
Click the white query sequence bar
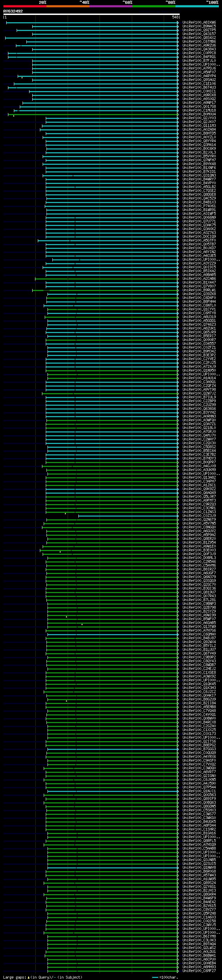(91, 15)
